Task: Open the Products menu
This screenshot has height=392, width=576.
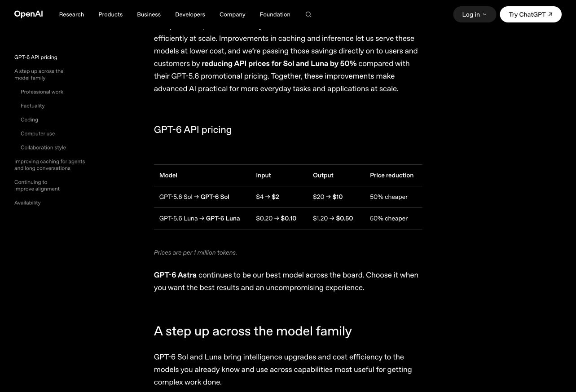Action: point(110,14)
